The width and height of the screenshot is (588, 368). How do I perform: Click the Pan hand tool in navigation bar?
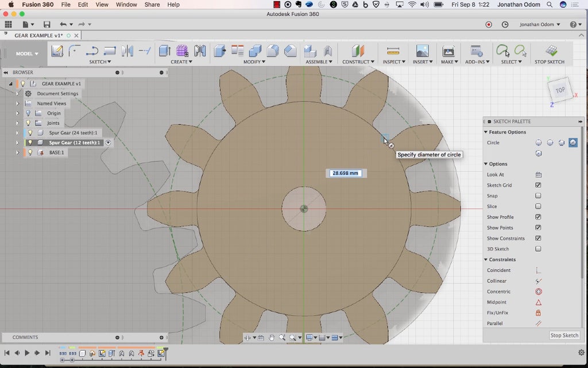271,338
